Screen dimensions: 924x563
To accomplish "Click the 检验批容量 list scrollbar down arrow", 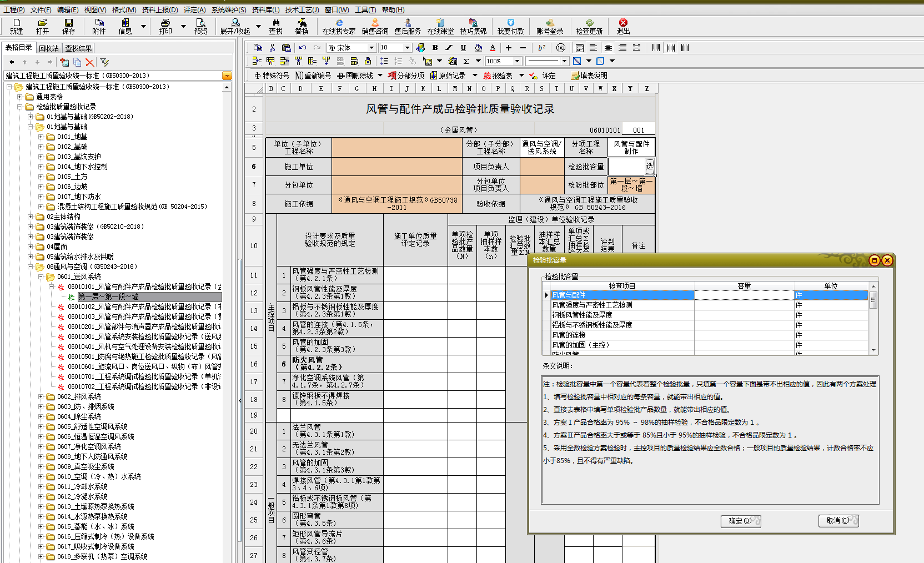I will [x=873, y=350].
